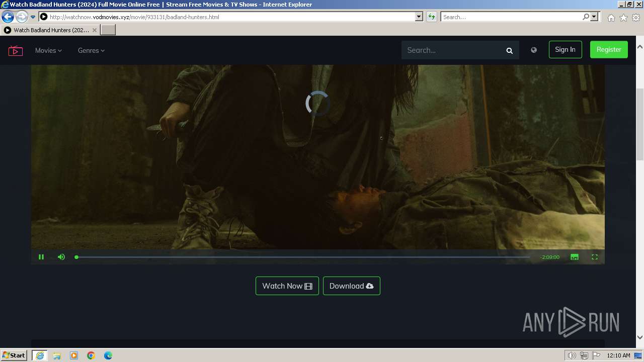Click the IE search box

coord(512,17)
